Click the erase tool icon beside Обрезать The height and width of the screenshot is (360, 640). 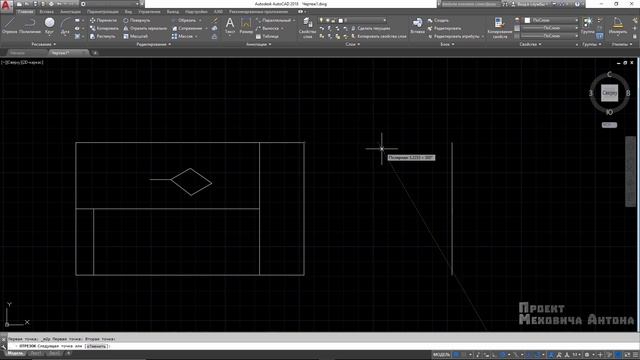pyautogui.click(x=215, y=20)
